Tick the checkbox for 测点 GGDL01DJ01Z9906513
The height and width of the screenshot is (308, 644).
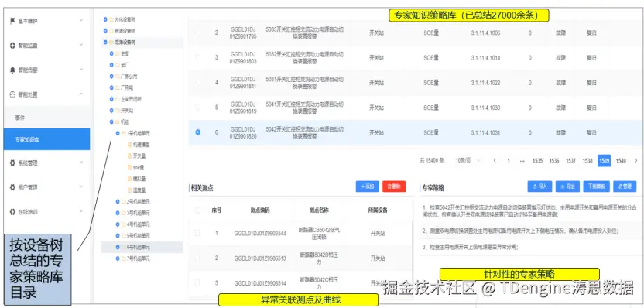(x=197, y=258)
